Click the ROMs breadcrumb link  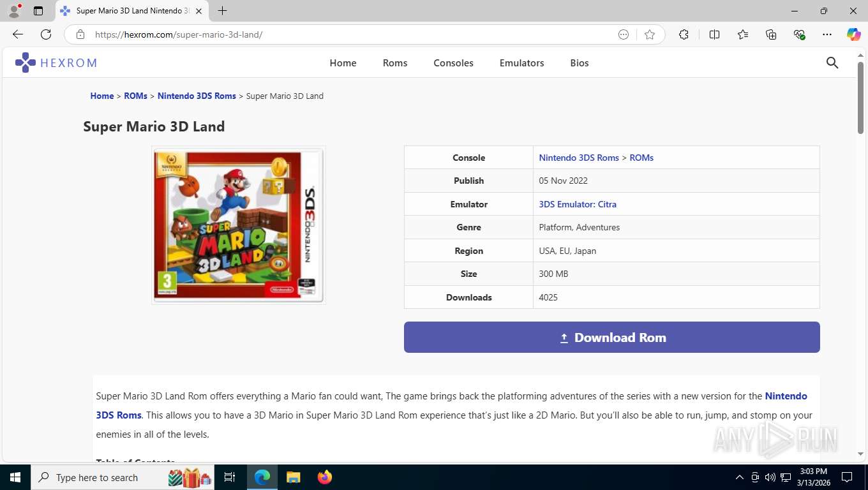tap(135, 96)
